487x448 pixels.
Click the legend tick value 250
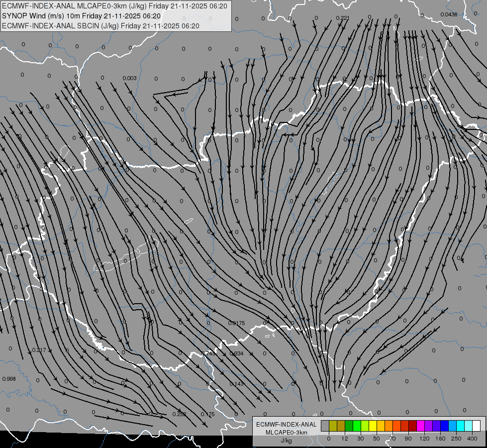tap(456, 439)
